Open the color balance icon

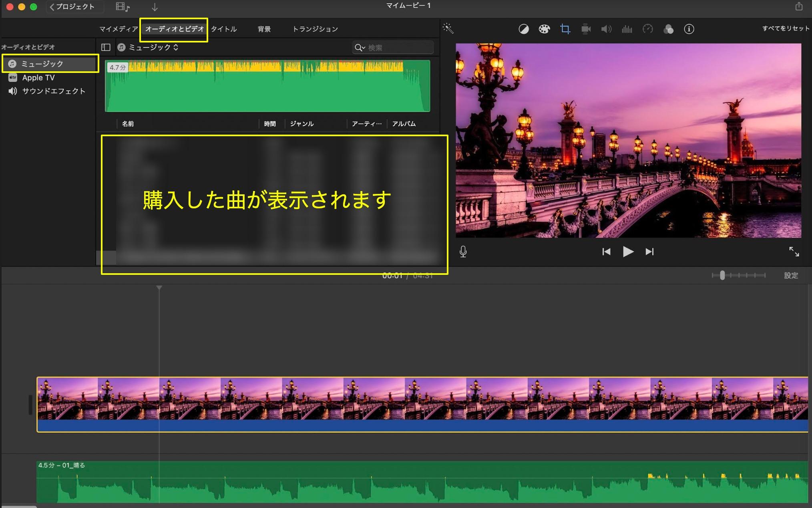click(524, 29)
